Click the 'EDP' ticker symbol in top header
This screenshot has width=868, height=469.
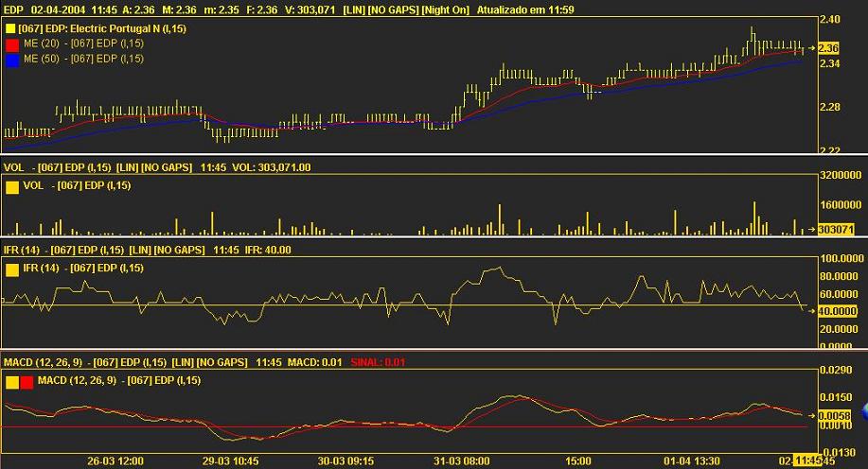click(x=14, y=10)
